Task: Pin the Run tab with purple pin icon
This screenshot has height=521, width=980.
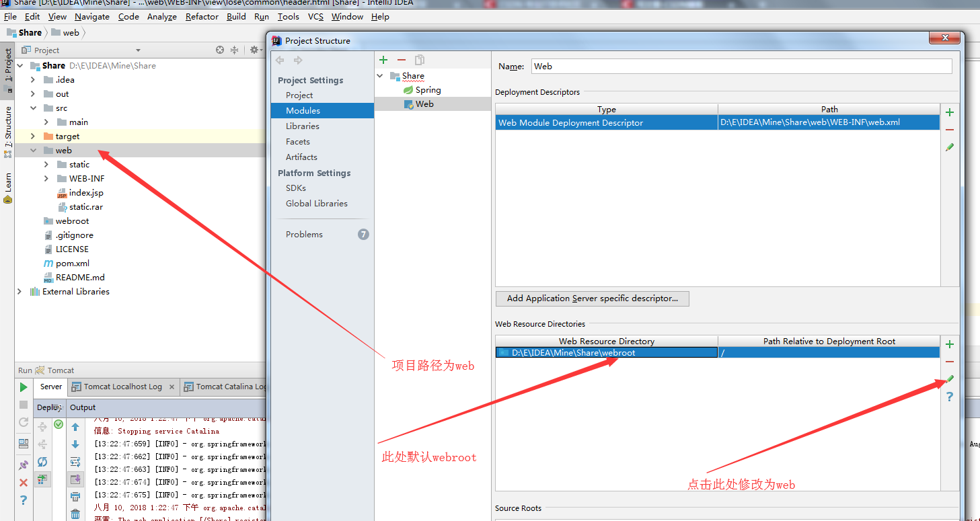Action: click(24, 465)
